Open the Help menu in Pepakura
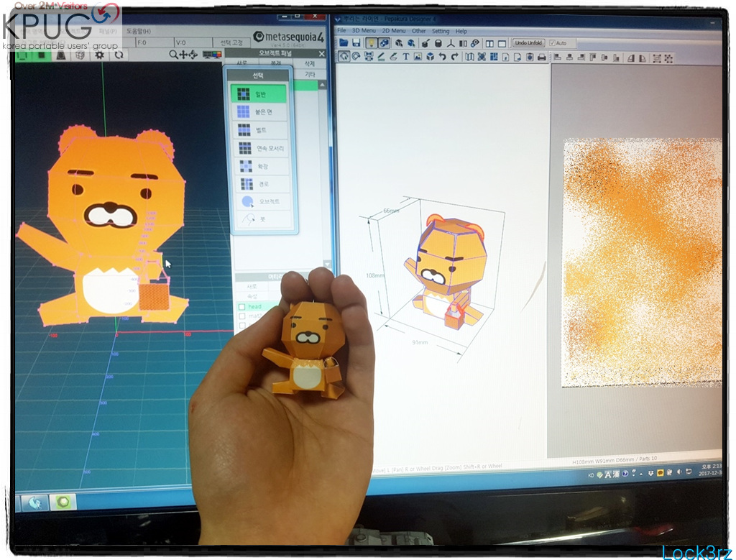Viewport: 736px width, 560px height. pos(461,31)
